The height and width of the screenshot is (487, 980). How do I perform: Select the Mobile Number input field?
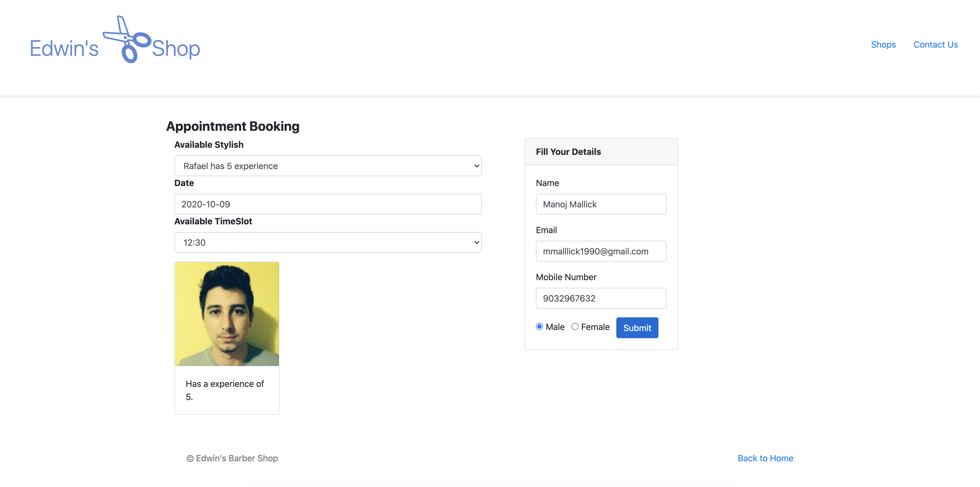[601, 298]
